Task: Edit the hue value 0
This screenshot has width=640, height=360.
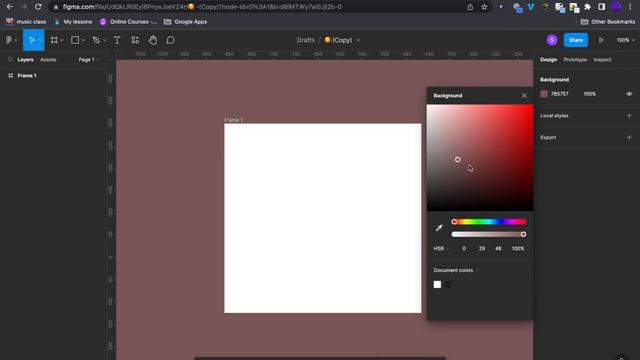Action: click(464, 249)
